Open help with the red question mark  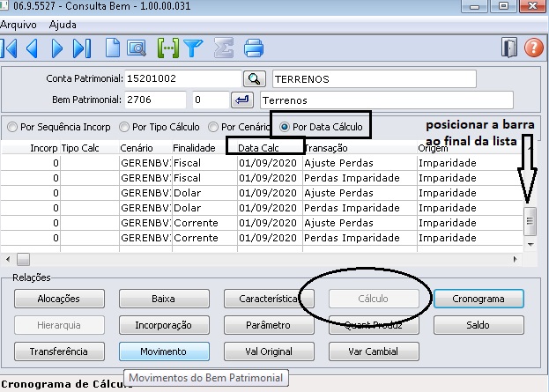(x=534, y=48)
